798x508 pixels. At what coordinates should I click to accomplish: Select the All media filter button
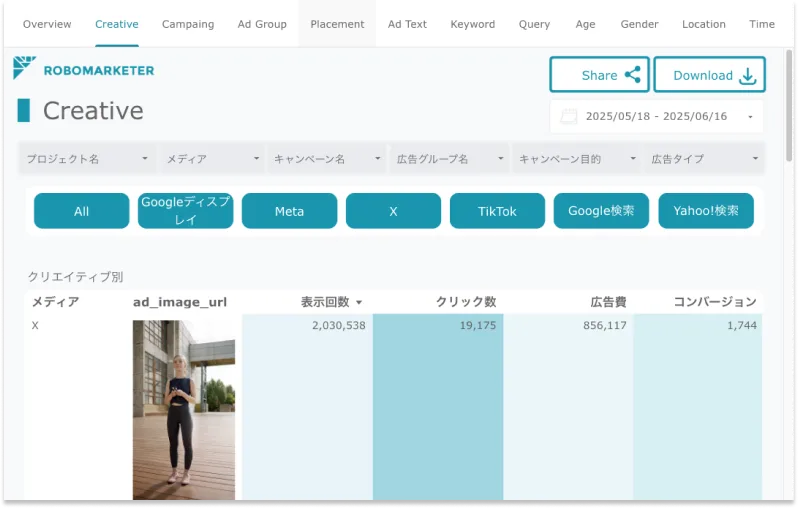coord(81,211)
